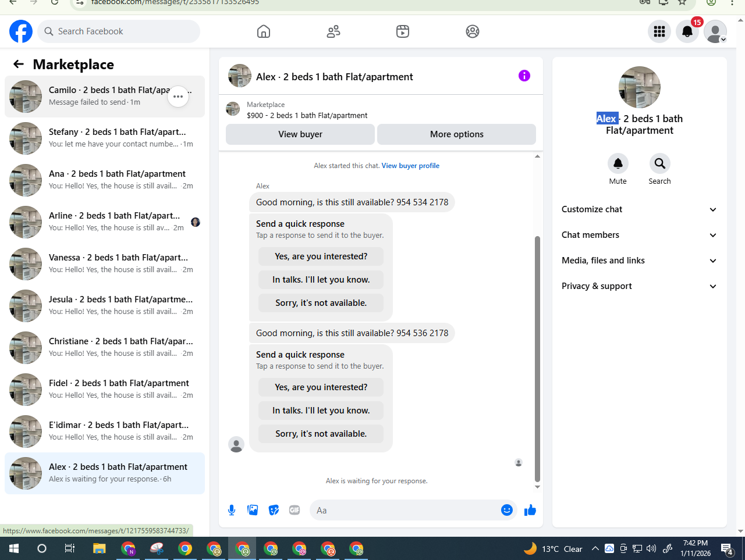745x560 pixels.
Task: Click the View buyer button
Action: pyautogui.click(x=300, y=134)
